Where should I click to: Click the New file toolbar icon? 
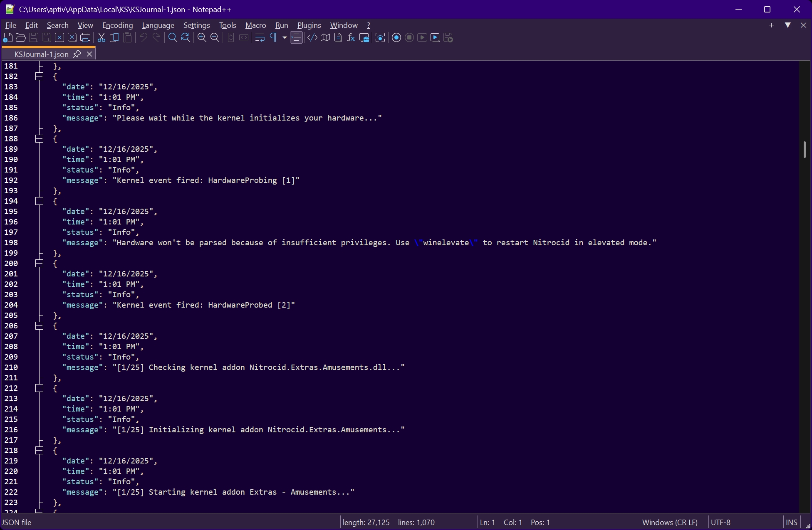(7, 38)
